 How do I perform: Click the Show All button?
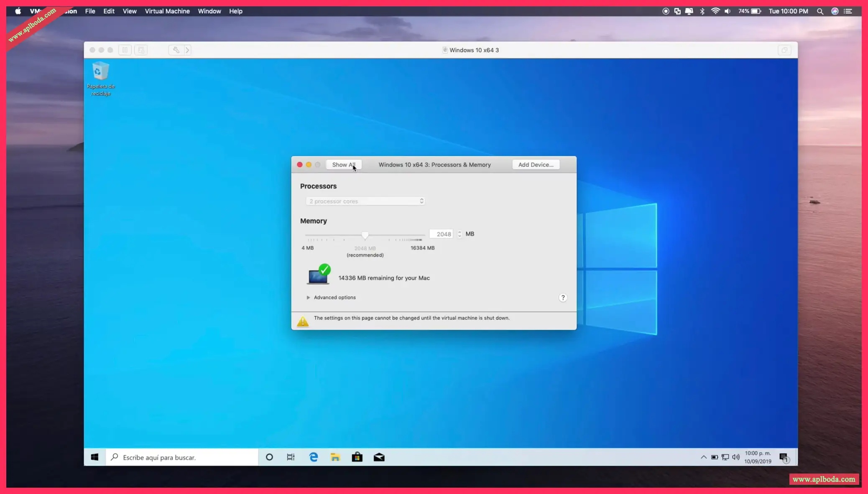point(344,165)
